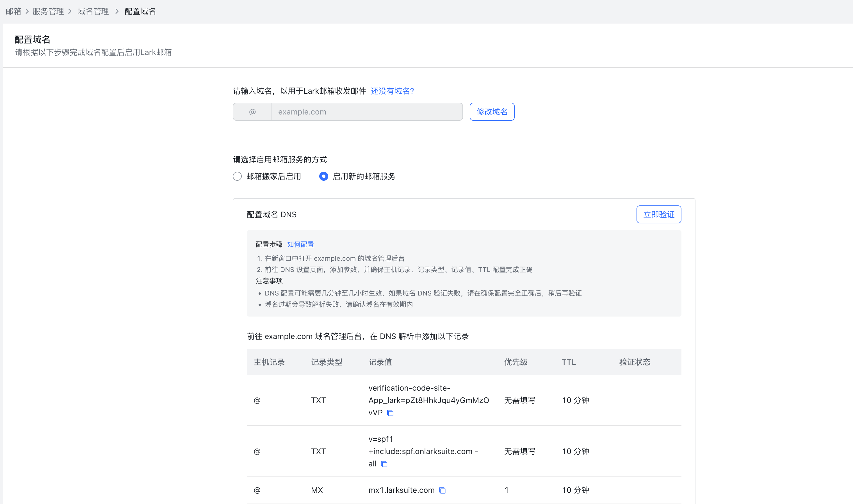Click 10 分钟 TTL in MX row

coord(576,490)
